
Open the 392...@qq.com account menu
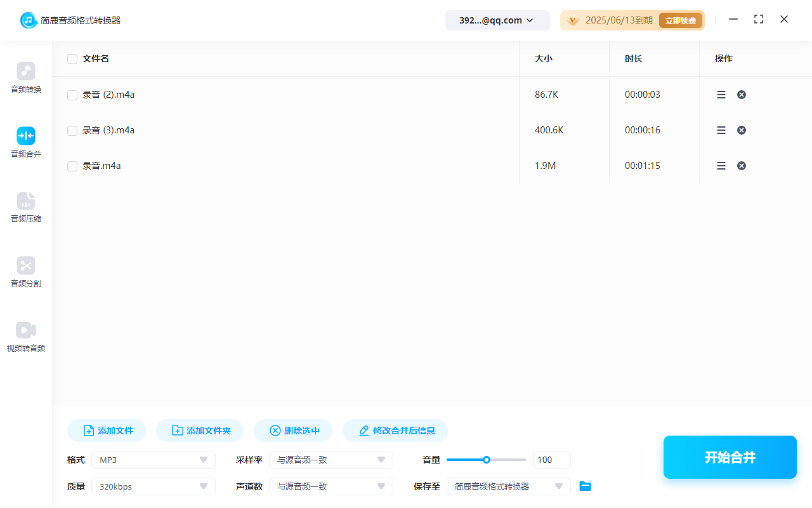[497, 20]
